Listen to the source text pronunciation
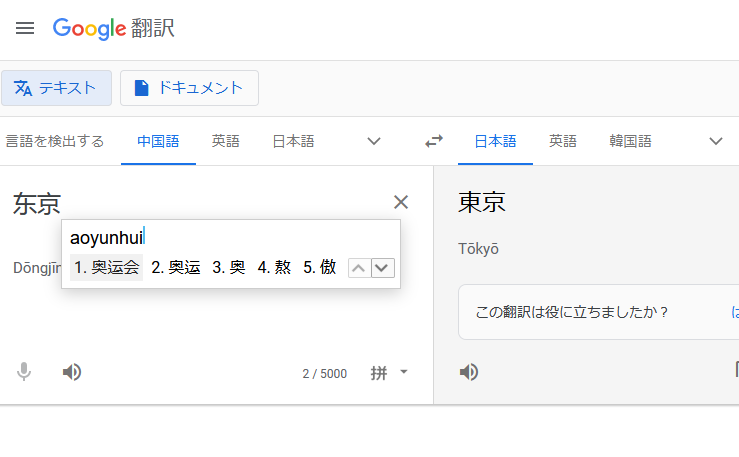Image resolution: width=739 pixels, height=457 pixels. click(72, 372)
